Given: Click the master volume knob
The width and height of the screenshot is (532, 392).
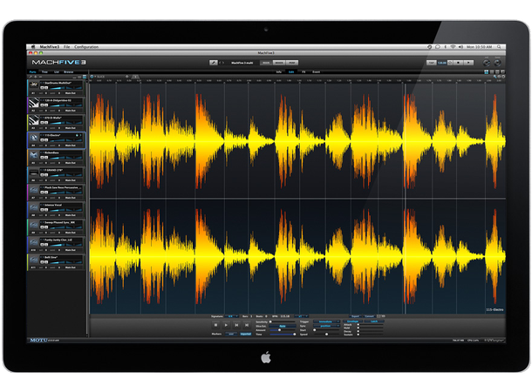Looking at the screenshot, I should [487, 63].
